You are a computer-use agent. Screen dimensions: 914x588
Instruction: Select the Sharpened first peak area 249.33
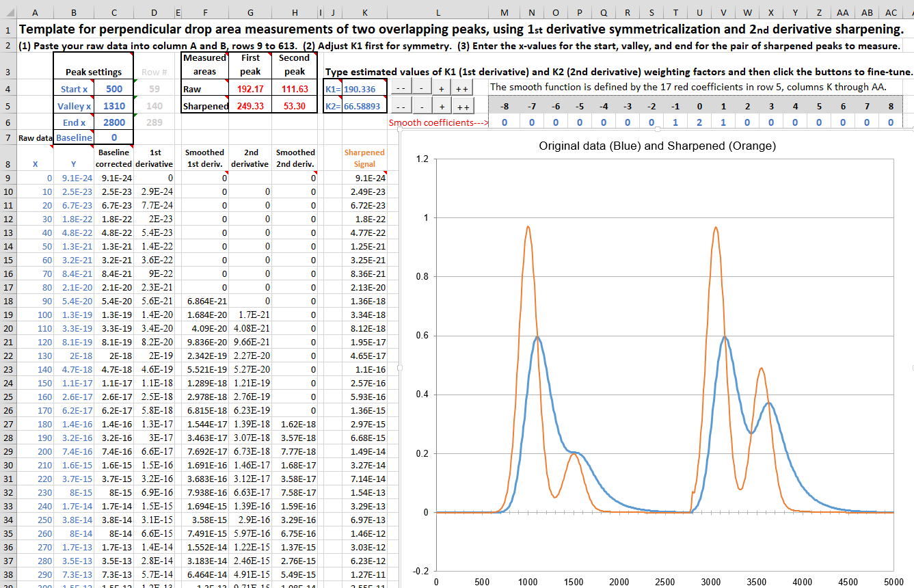[250, 106]
